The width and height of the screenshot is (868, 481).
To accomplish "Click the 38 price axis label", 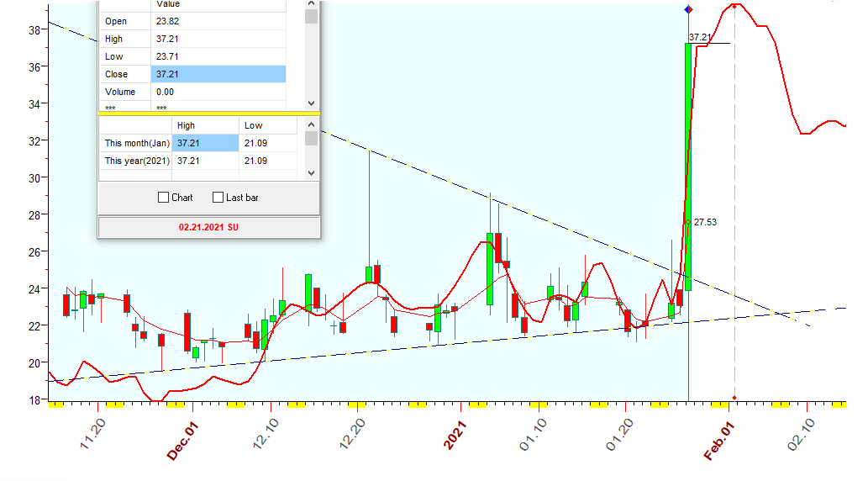I will (34, 30).
